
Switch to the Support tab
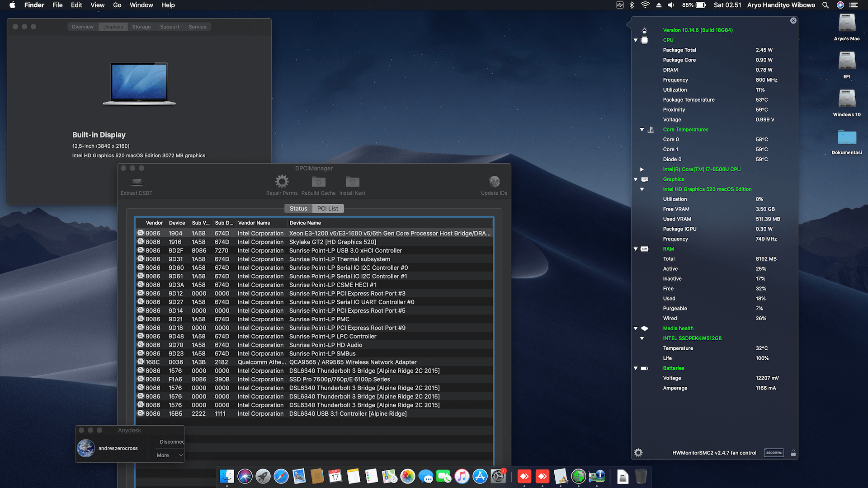coord(170,27)
